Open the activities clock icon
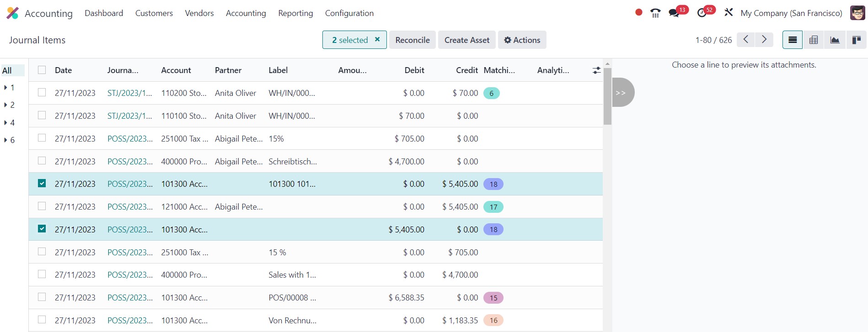This screenshot has height=332, width=868. (702, 13)
